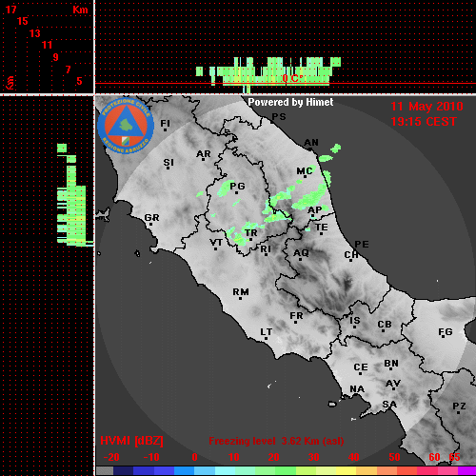Click the 'BN' city label on the map
The height and width of the screenshot is (476, 476).
(391, 364)
